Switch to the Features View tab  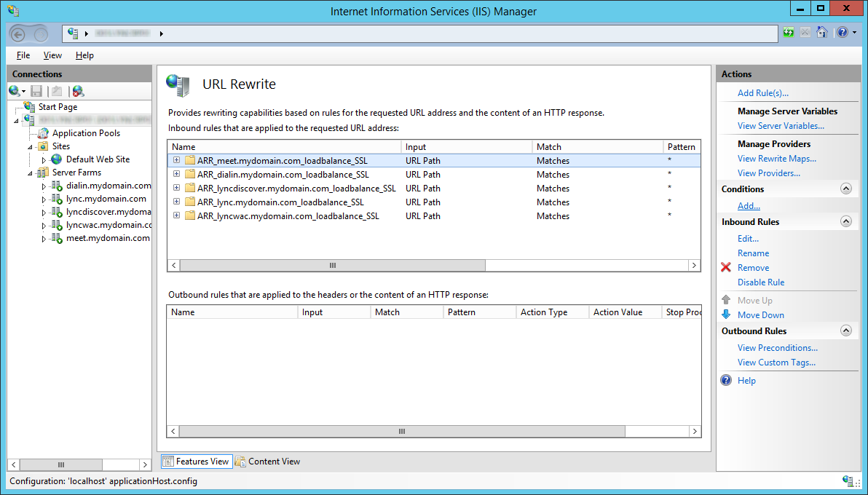197,462
